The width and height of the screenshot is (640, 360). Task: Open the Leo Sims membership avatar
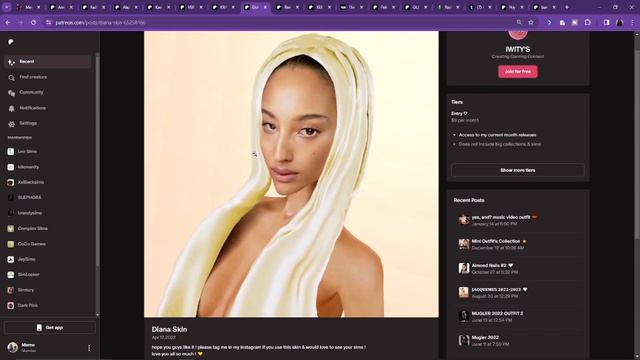coord(11,151)
